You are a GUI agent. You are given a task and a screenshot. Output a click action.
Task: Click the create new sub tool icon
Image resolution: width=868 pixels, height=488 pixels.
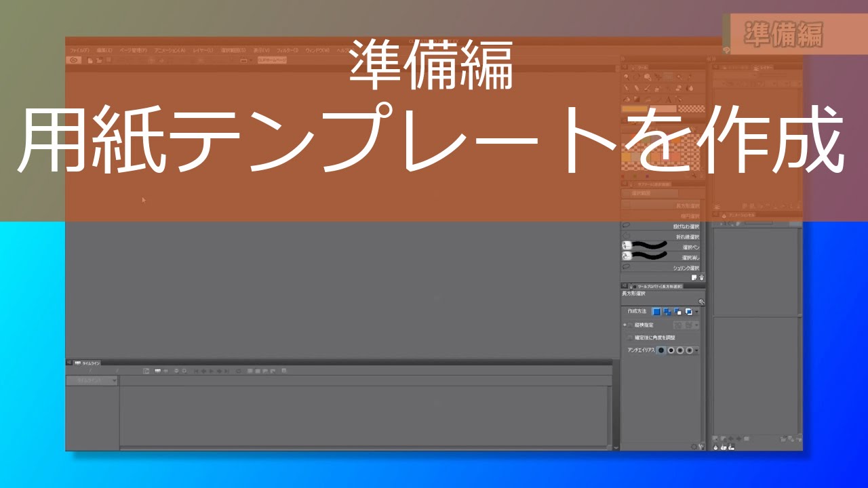pos(694,277)
